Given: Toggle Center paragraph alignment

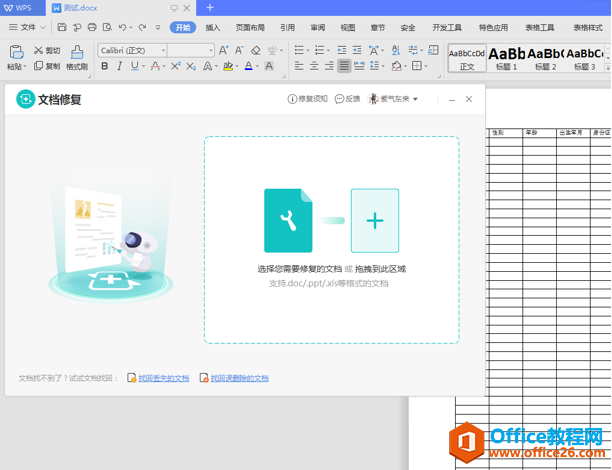Looking at the screenshot, I should pyautogui.click(x=314, y=66).
